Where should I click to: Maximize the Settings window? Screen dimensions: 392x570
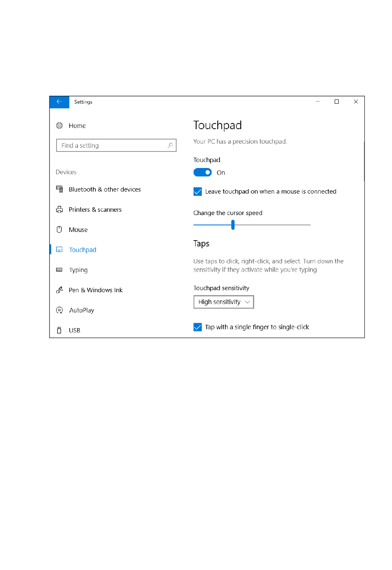tap(337, 102)
